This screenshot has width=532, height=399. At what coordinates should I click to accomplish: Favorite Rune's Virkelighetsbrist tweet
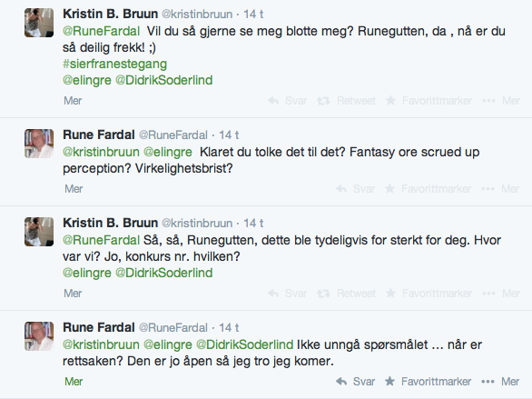click(429, 188)
